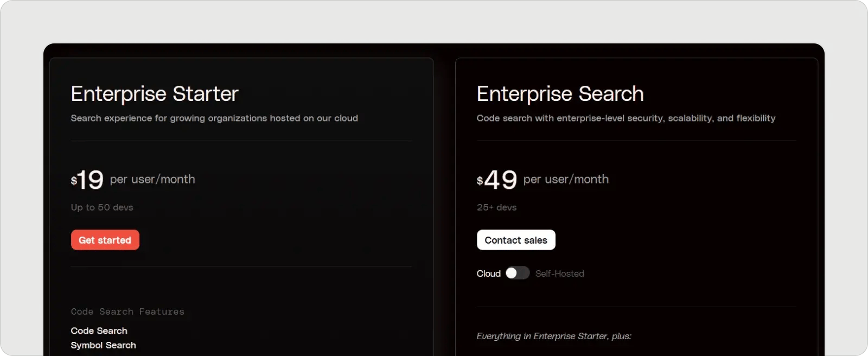Click the white knob of the hosting switch
Screen dimensions: 868x356
point(512,273)
